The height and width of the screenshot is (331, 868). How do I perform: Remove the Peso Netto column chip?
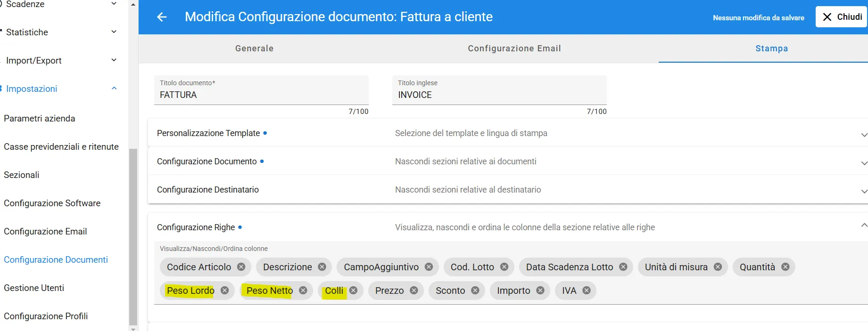tap(303, 291)
